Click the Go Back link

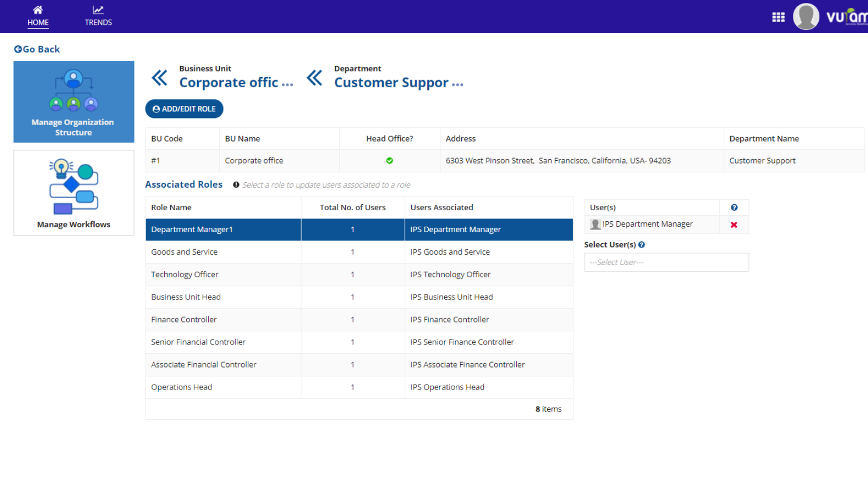coord(37,49)
